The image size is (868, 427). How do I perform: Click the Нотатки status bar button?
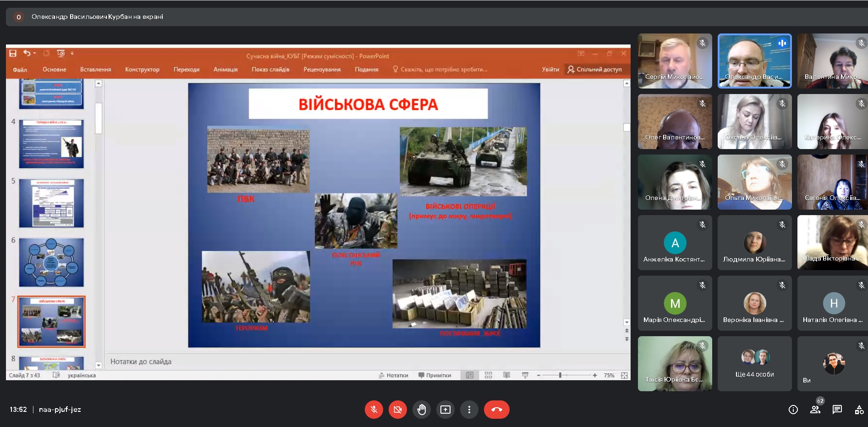click(x=393, y=375)
